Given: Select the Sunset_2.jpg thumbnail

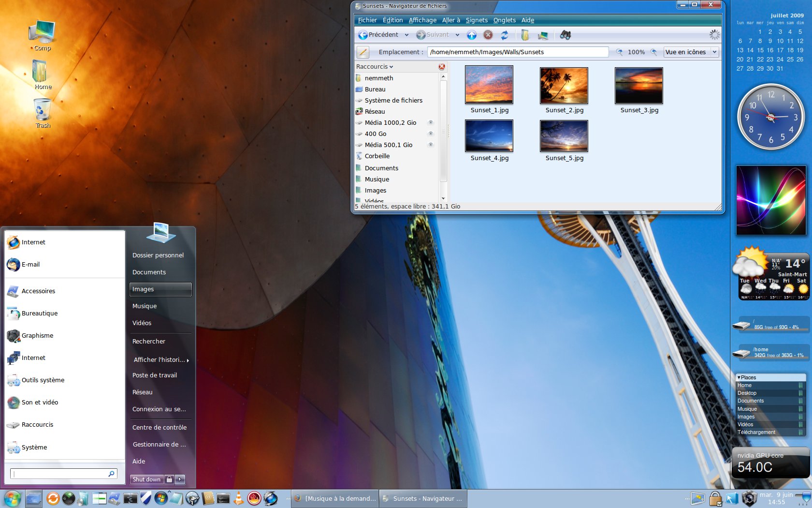Looking at the screenshot, I should (x=564, y=86).
